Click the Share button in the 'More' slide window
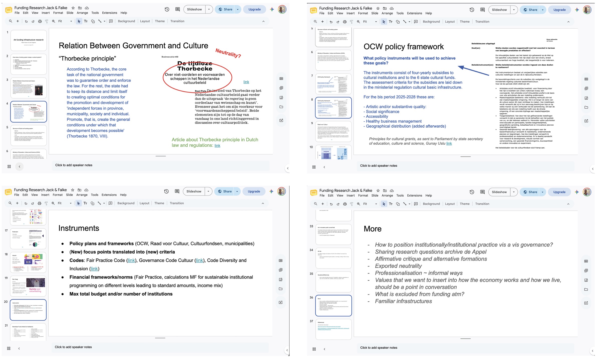This screenshot has width=597, height=364. (x=530, y=192)
